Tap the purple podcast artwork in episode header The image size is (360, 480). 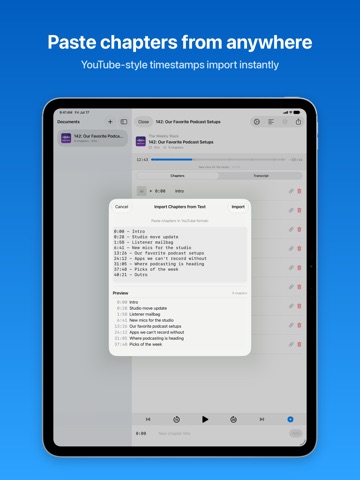point(141,141)
